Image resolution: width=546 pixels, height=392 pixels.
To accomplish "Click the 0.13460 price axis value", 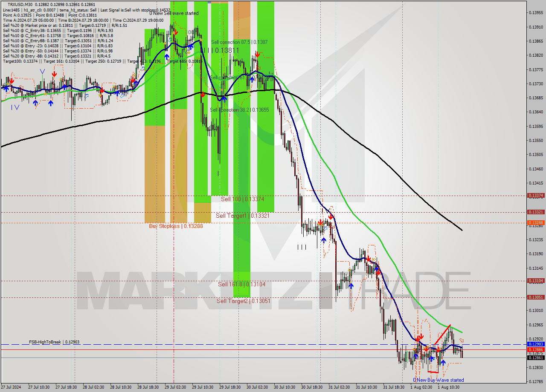I will coord(536,169).
